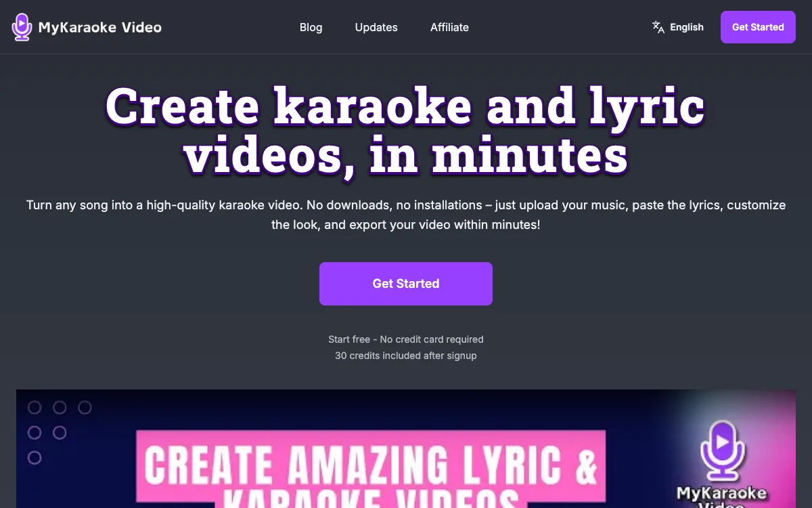Click the microphone logo inside the video banner

pos(722,450)
